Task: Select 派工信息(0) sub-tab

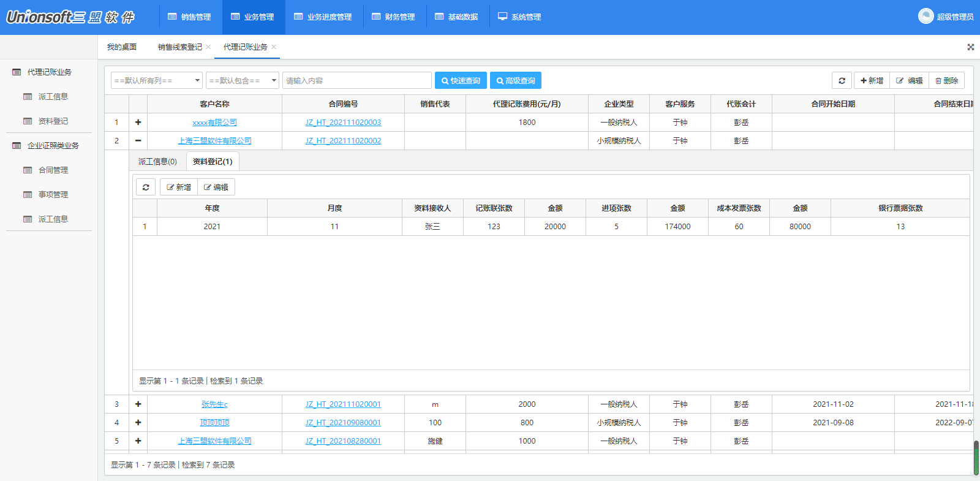Action: [157, 162]
